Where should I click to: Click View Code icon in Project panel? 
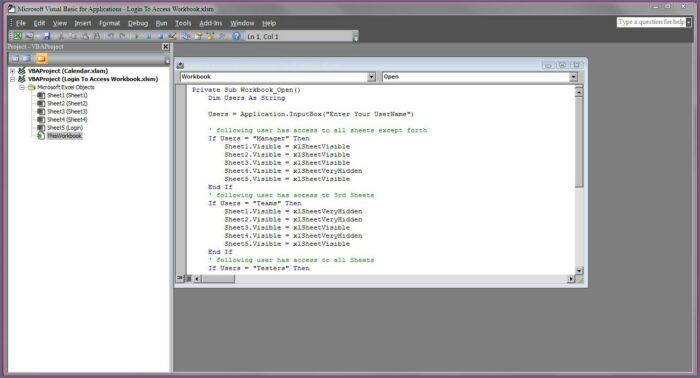15,58
